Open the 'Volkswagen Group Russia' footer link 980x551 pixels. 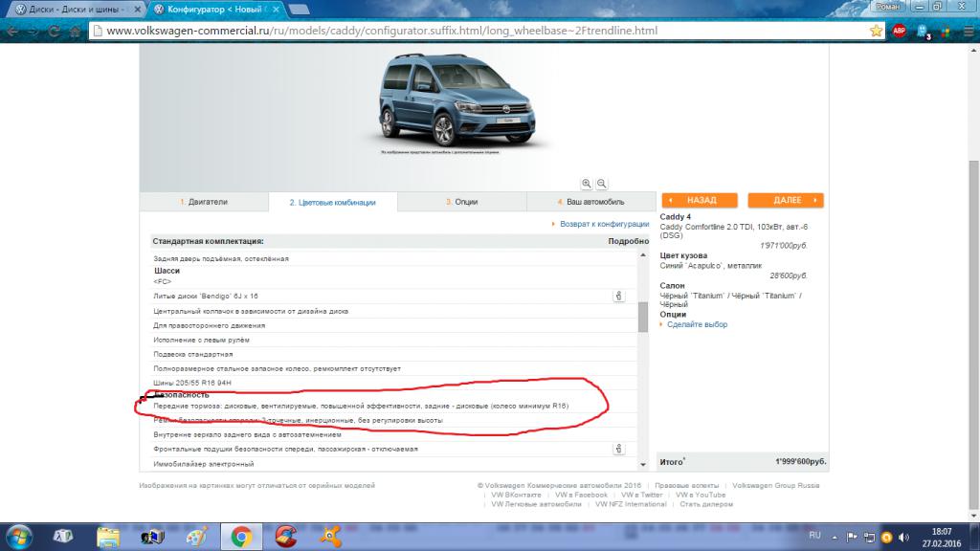[x=775, y=485]
